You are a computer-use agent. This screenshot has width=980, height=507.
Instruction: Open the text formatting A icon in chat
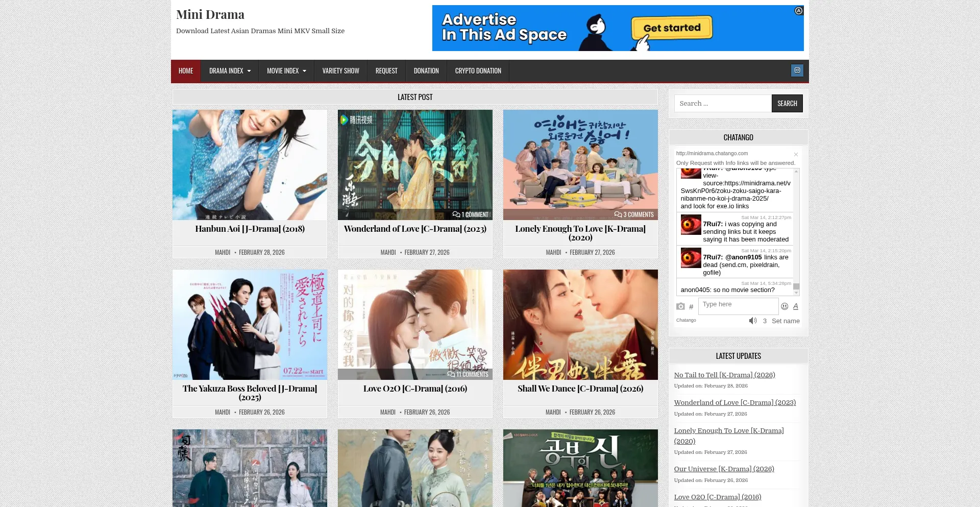tap(795, 306)
